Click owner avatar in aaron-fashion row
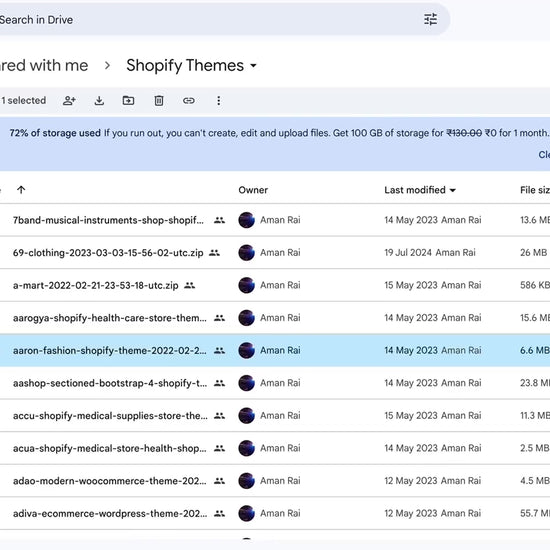Viewport: 550px width, 550px height. point(247,350)
